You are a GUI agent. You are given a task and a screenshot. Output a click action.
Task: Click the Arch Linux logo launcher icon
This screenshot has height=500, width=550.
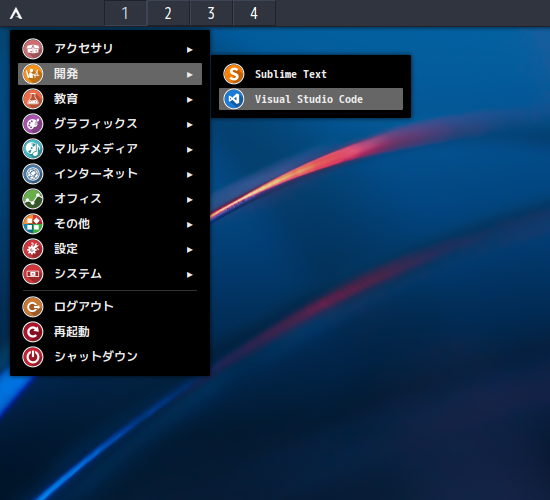[16, 14]
